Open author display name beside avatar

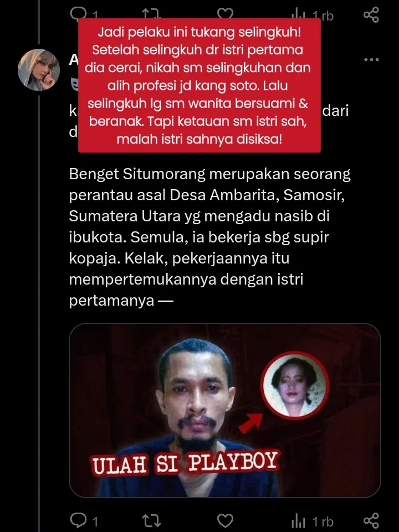pyautogui.click(x=74, y=60)
